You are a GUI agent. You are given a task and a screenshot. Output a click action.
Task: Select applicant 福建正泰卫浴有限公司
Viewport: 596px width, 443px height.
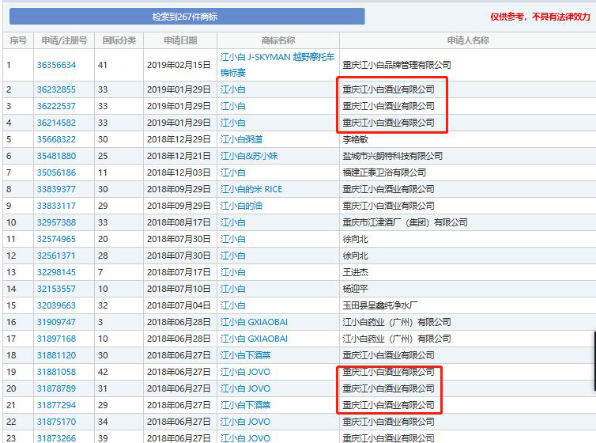click(384, 173)
